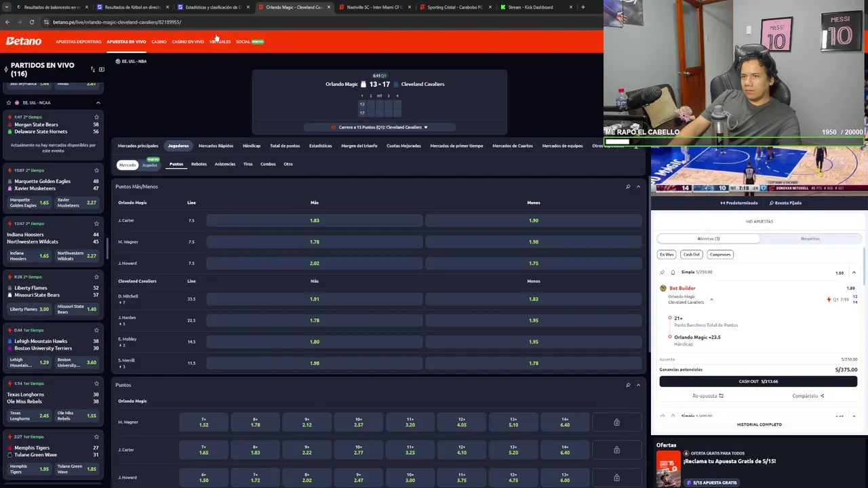
Task: Collapse the Simple S/250.00 bet card
Action: coord(854,272)
